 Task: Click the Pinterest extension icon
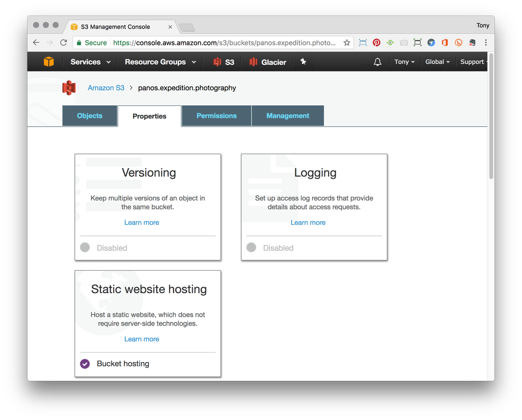coord(376,43)
